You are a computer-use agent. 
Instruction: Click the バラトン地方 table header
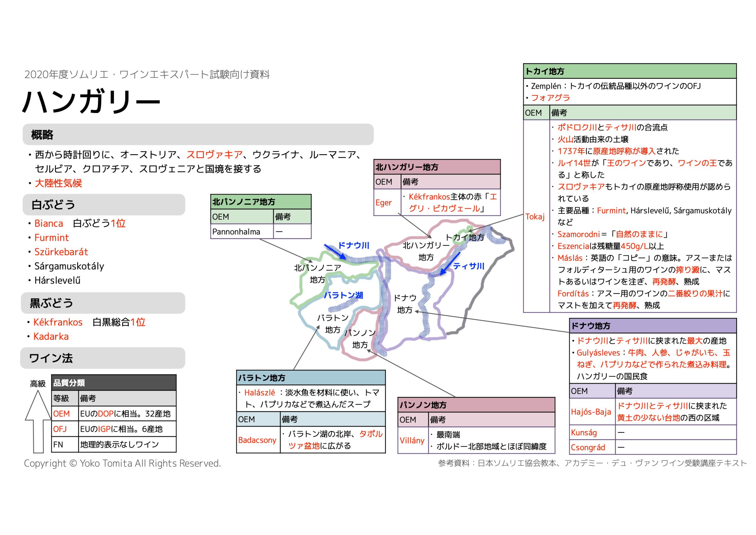tap(311, 378)
